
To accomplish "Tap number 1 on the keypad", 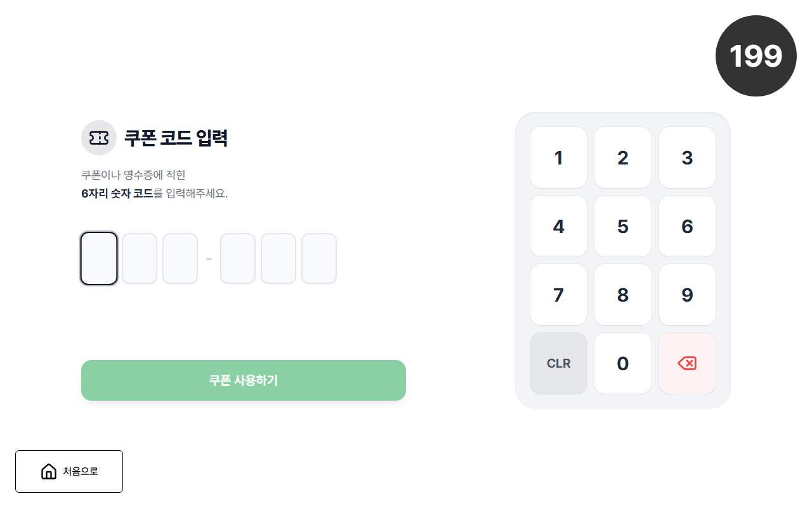I will point(558,157).
